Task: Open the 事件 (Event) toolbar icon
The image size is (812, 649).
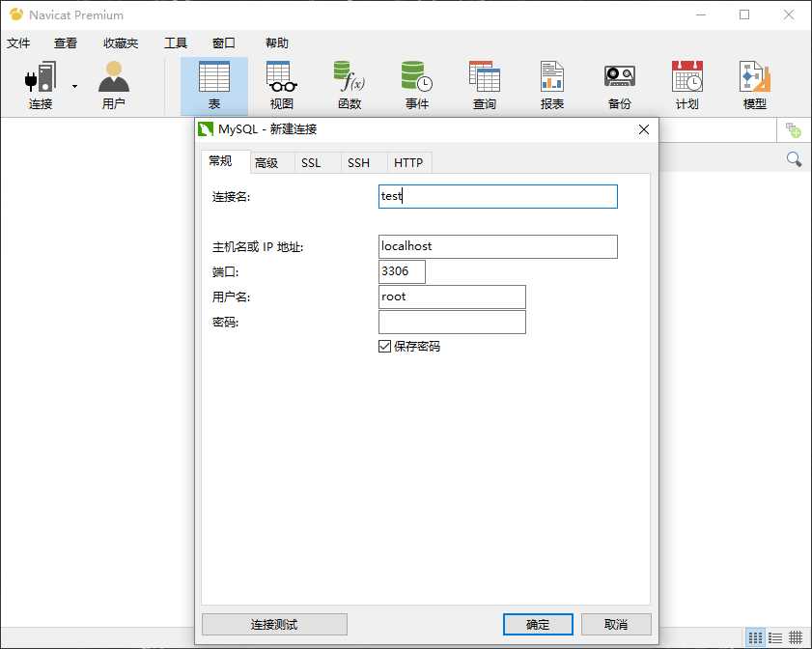Action: [417, 85]
